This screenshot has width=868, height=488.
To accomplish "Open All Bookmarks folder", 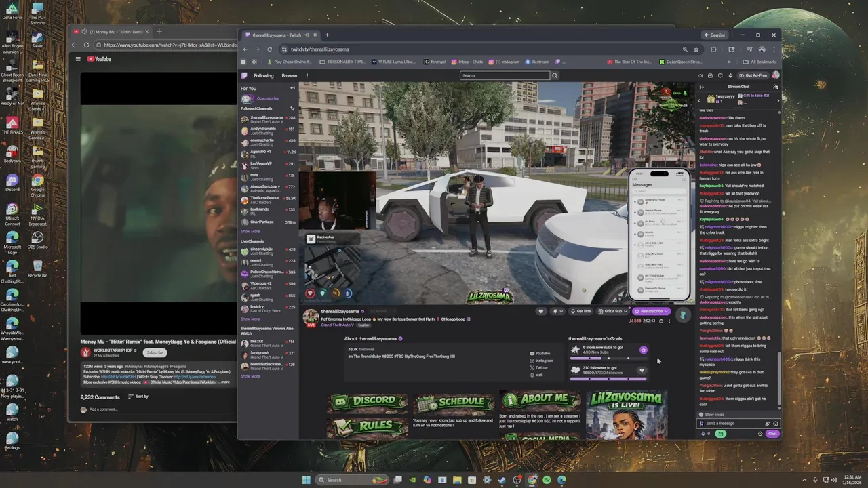I will pyautogui.click(x=760, y=62).
